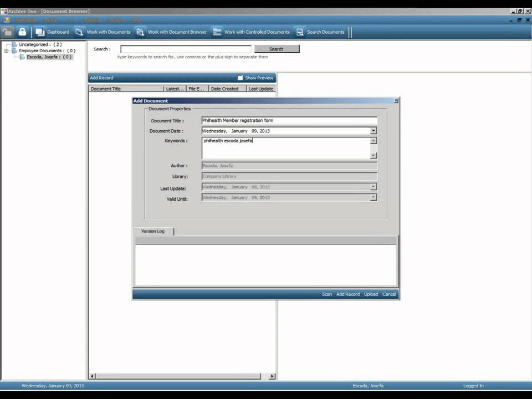Viewport: 532px width, 399px height.
Task: Open Work with Controlled Documents
Action: 250,32
